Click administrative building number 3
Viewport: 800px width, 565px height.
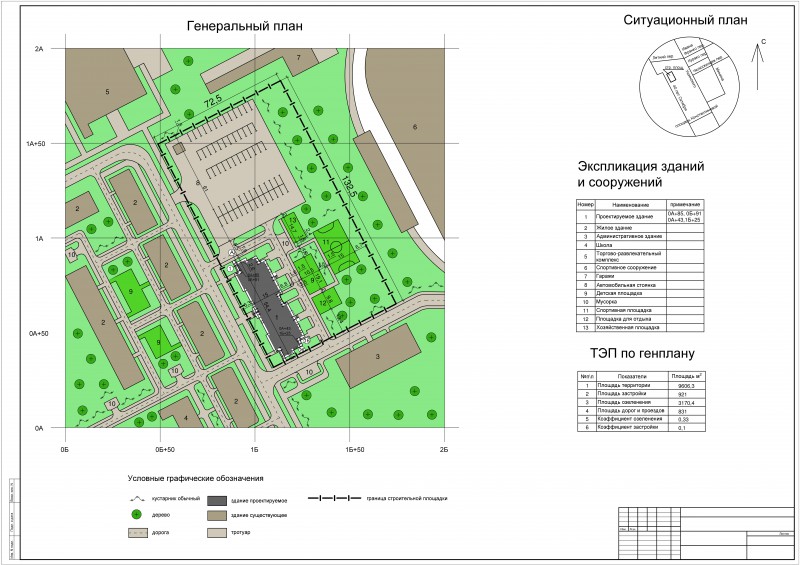click(378, 356)
